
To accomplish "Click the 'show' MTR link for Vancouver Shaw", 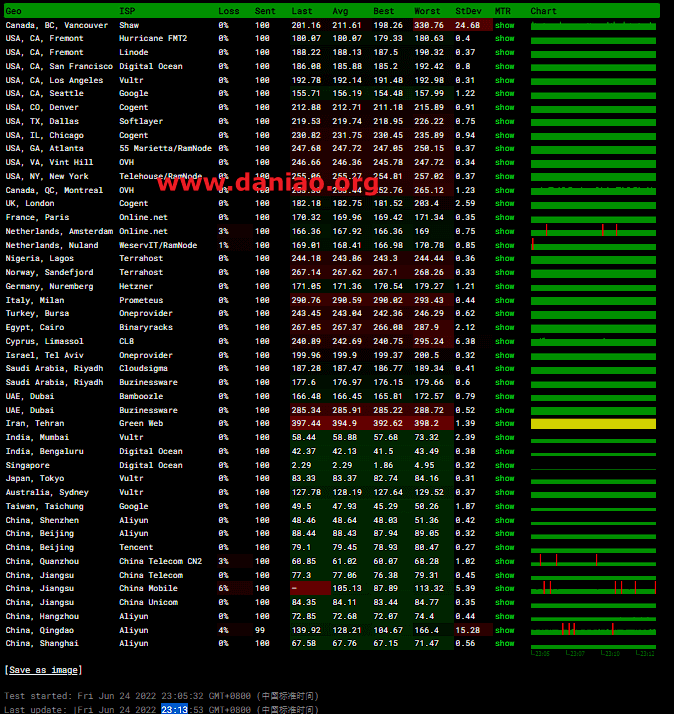I will point(505,25).
